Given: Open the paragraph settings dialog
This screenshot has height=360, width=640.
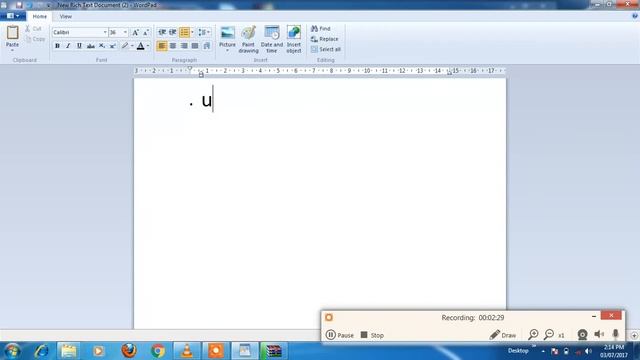Looking at the screenshot, I should (x=207, y=46).
